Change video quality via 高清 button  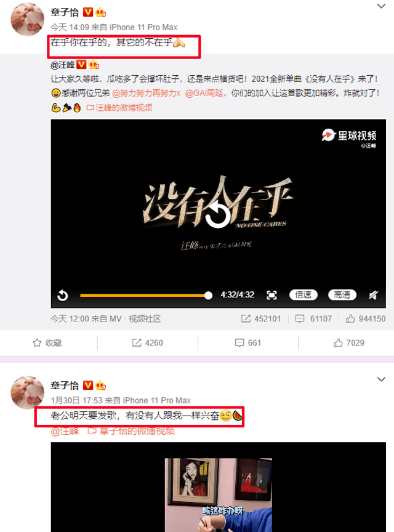pyautogui.click(x=342, y=294)
